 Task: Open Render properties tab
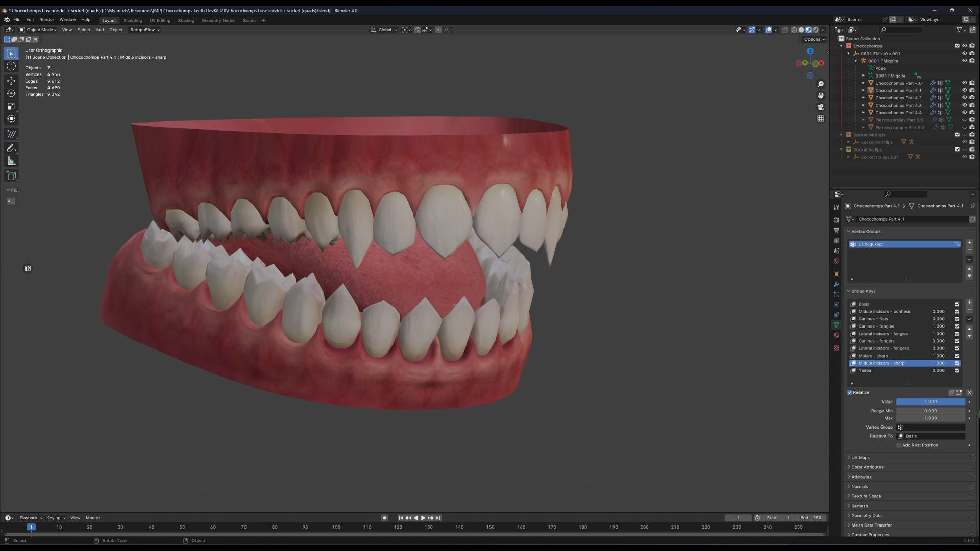[836, 220]
